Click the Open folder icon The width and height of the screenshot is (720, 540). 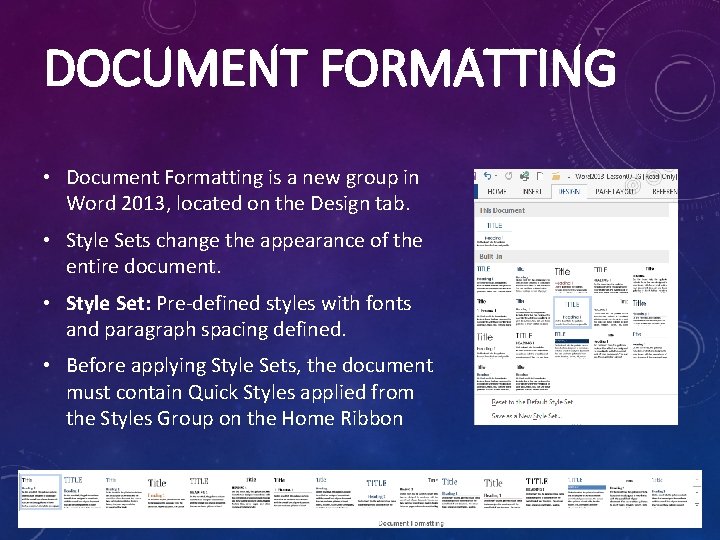pyautogui.click(x=556, y=176)
